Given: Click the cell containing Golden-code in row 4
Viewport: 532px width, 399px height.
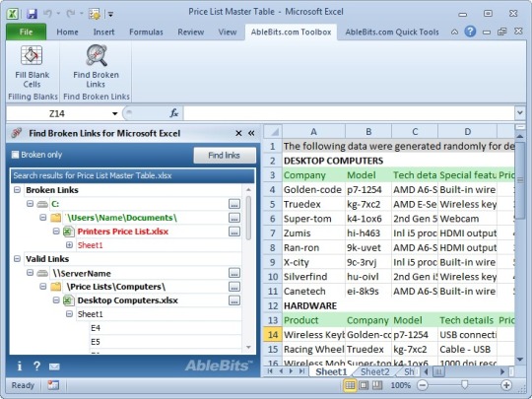Looking at the screenshot, I should pyautogui.click(x=313, y=190).
